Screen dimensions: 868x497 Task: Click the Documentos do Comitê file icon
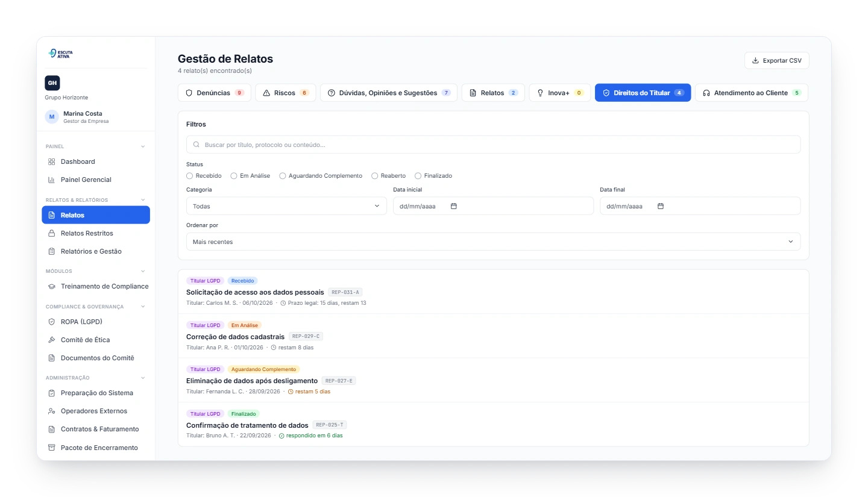click(x=52, y=358)
